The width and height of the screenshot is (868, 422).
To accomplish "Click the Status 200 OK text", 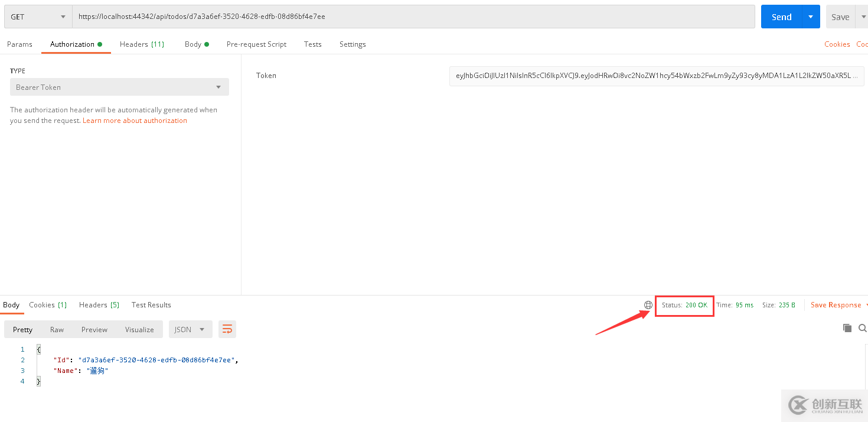I will pos(684,305).
